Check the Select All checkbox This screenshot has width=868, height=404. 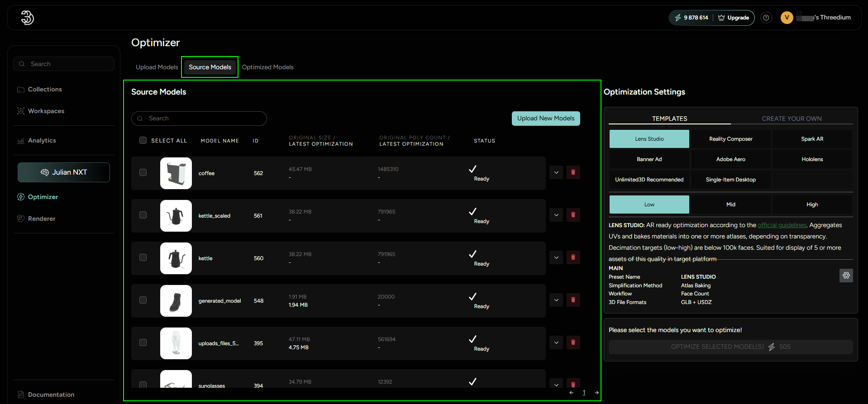pyautogui.click(x=143, y=140)
